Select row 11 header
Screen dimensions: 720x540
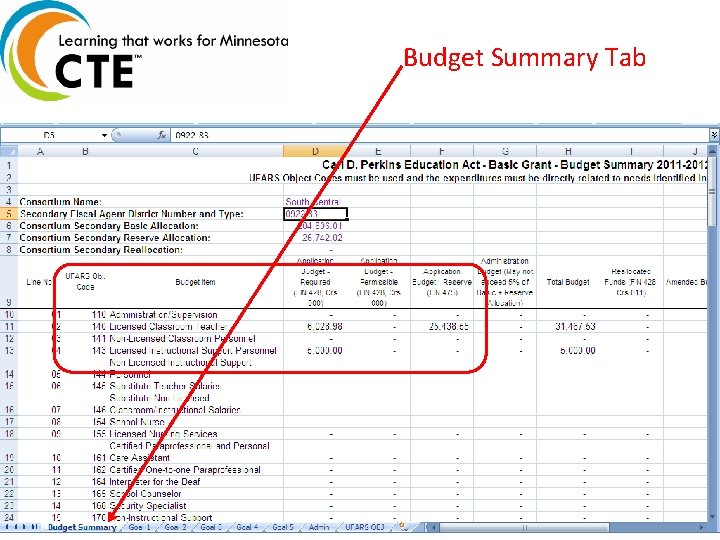click(9, 327)
